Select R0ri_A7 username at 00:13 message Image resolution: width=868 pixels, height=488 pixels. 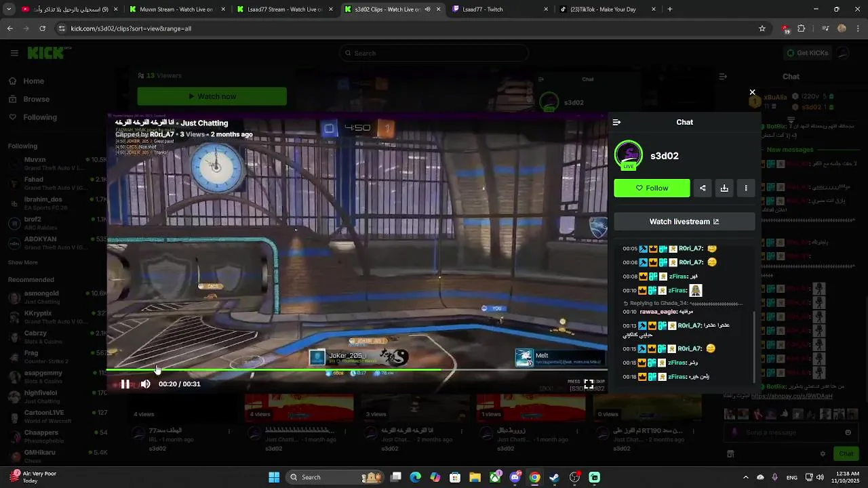click(x=690, y=325)
